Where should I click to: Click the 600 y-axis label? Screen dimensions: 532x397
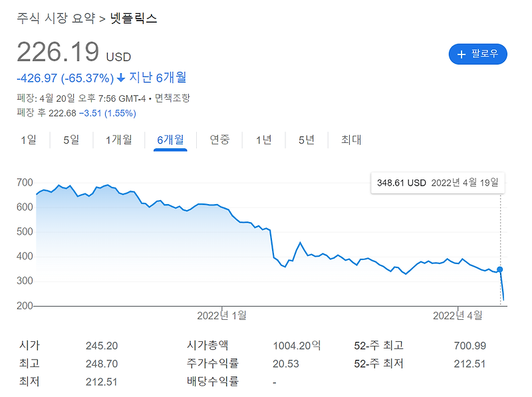(x=25, y=207)
